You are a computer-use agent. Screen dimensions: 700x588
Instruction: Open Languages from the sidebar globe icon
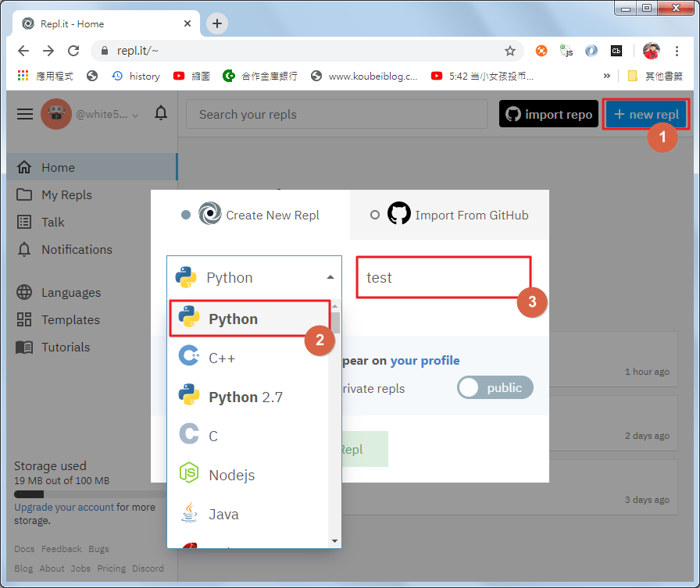pos(24,292)
